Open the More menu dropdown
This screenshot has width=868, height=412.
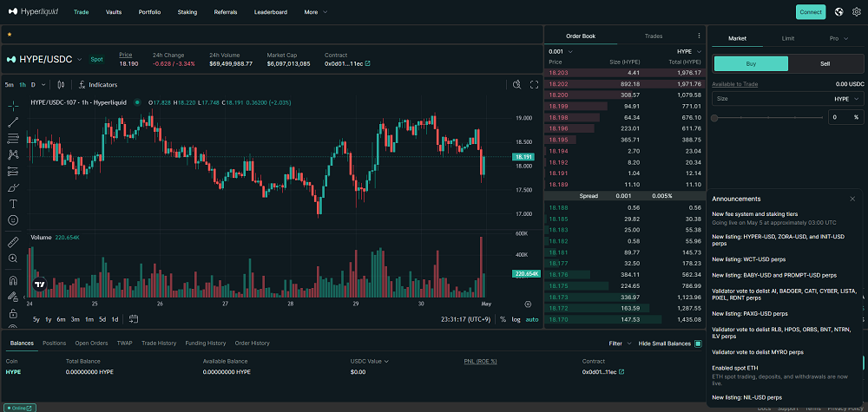(316, 11)
